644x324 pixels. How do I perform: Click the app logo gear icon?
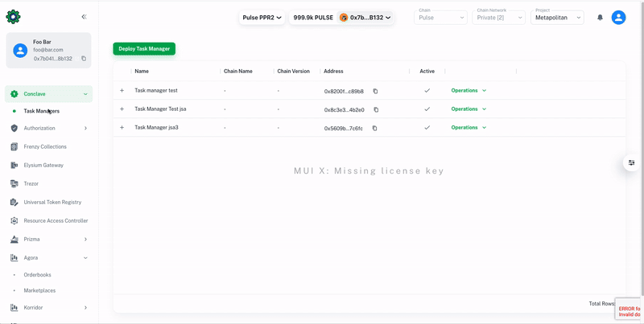click(14, 17)
